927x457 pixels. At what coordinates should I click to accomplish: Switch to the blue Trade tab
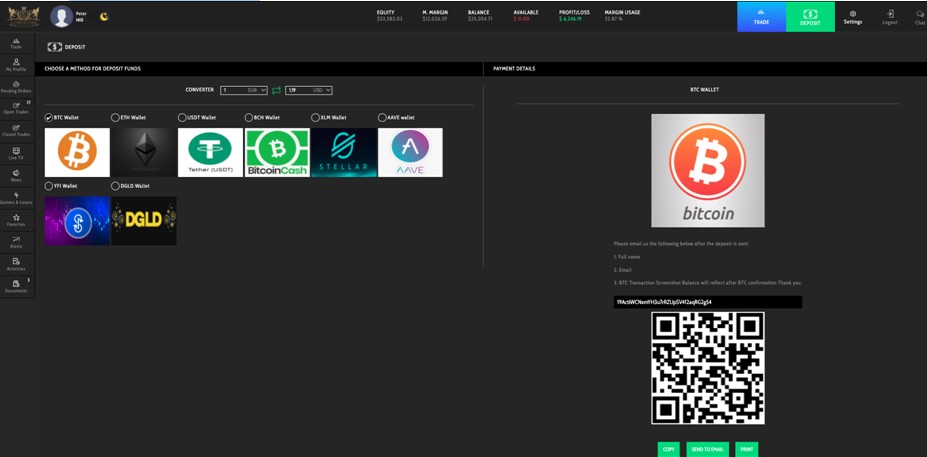pos(761,17)
